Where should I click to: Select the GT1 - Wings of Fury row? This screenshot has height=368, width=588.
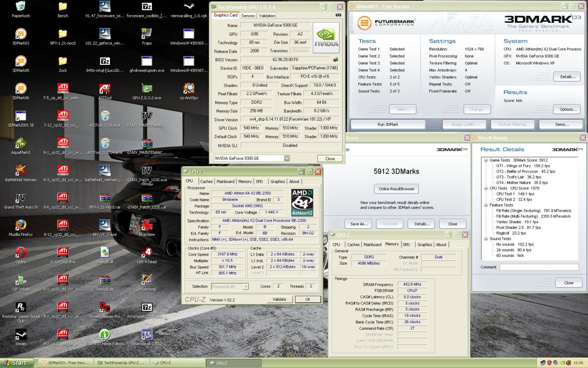tap(523, 166)
